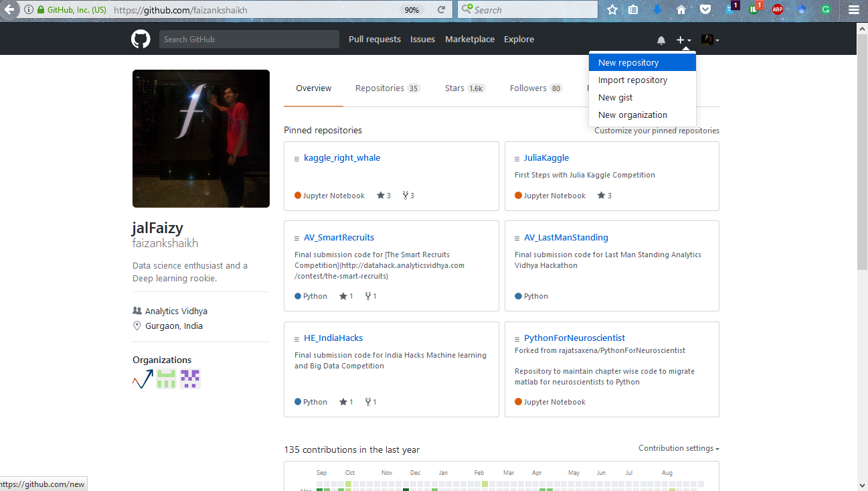This screenshot has width=868, height=491.
Task: Click the profile picture
Action: [x=201, y=139]
